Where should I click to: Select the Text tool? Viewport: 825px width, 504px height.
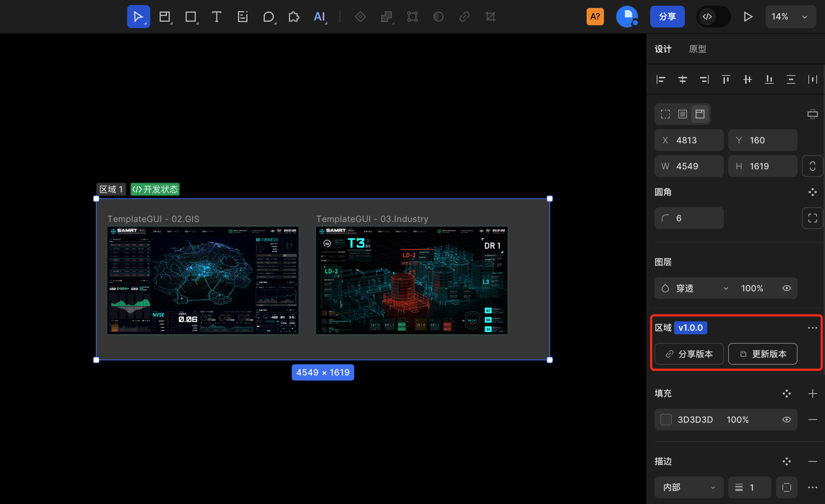pos(217,17)
